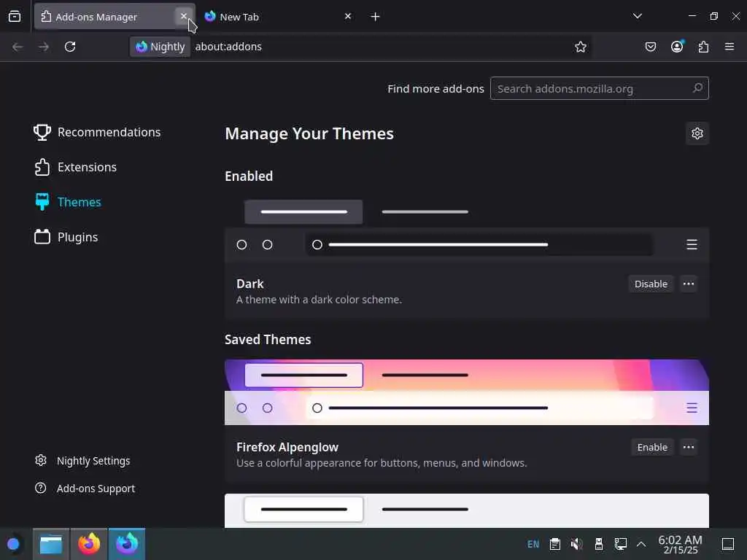This screenshot has width=747, height=560.
Task: Open the system start menu button
Action: point(13,544)
